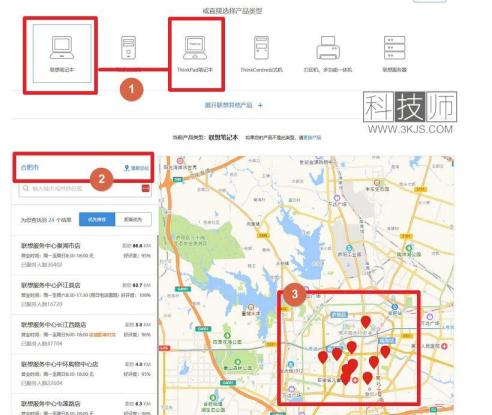Choose the 联想服务器 server rack icon

(x=395, y=48)
